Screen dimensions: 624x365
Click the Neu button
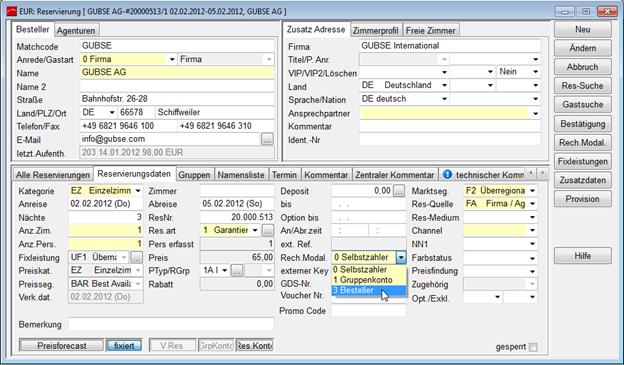(x=583, y=29)
